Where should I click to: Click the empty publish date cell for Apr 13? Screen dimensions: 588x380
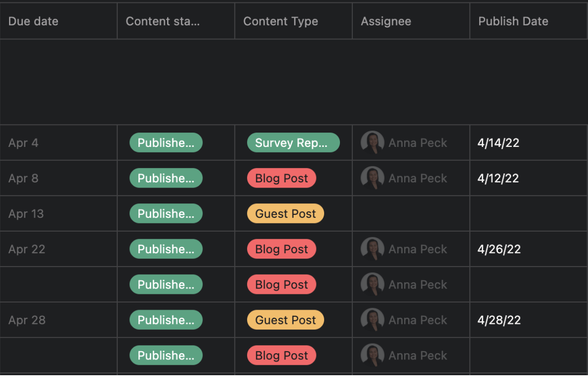(x=528, y=213)
